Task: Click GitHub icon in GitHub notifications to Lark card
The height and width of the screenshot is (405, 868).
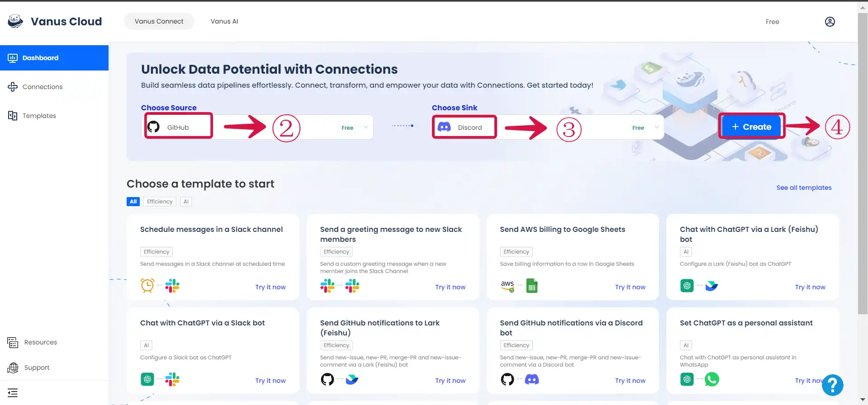Action: (327, 379)
